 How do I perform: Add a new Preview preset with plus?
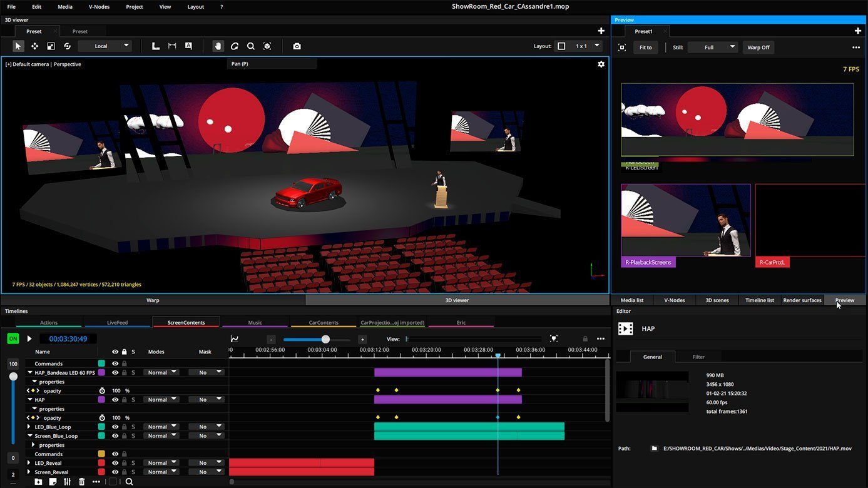858,31
